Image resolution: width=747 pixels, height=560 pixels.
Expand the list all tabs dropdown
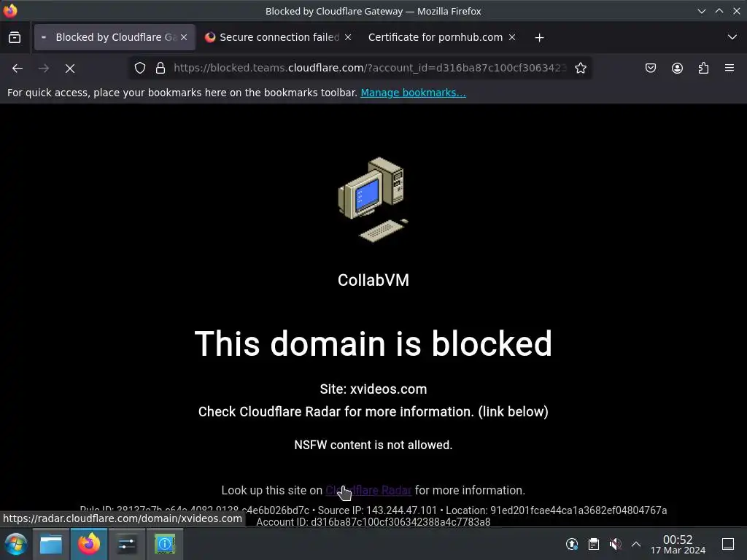click(732, 37)
